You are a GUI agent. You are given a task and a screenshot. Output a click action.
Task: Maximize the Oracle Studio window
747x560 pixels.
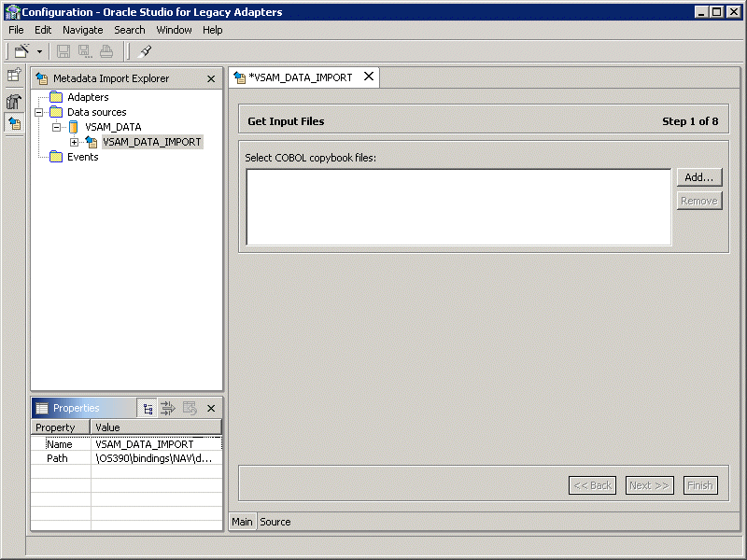(716, 12)
